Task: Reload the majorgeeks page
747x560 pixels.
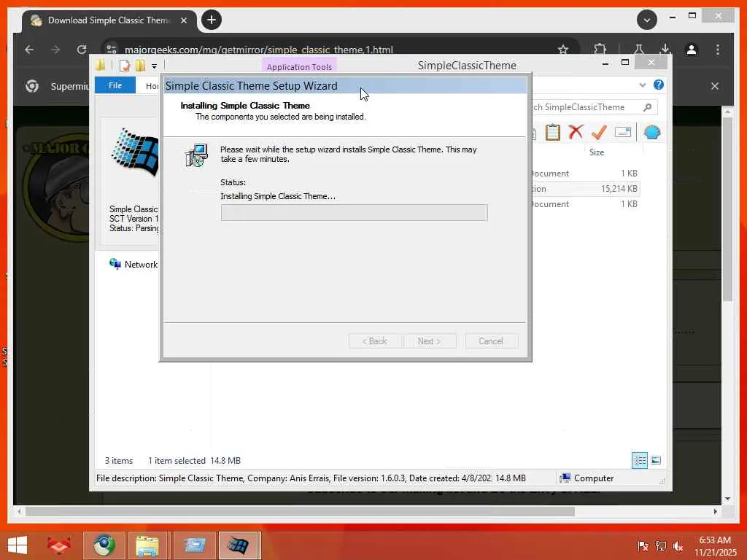Action: pos(82,50)
